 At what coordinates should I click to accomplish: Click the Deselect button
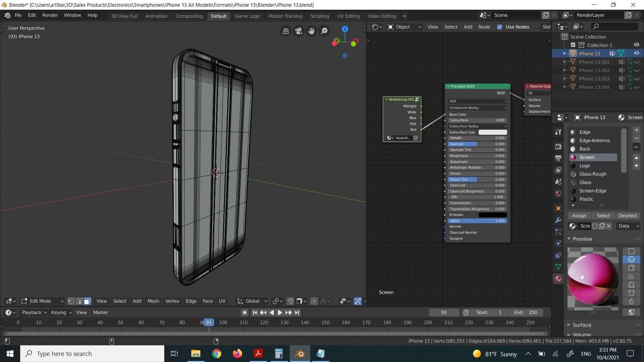(x=627, y=216)
